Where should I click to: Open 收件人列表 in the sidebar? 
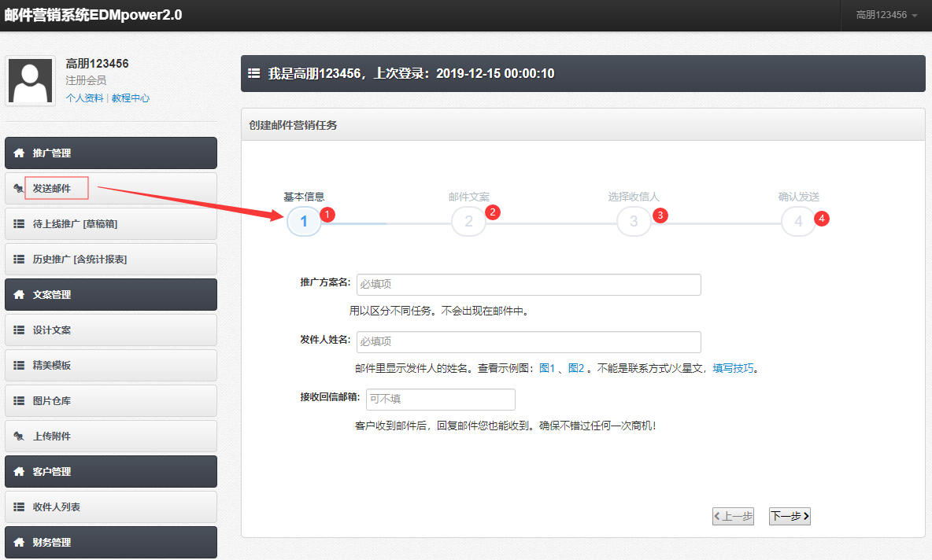pyautogui.click(x=110, y=507)
